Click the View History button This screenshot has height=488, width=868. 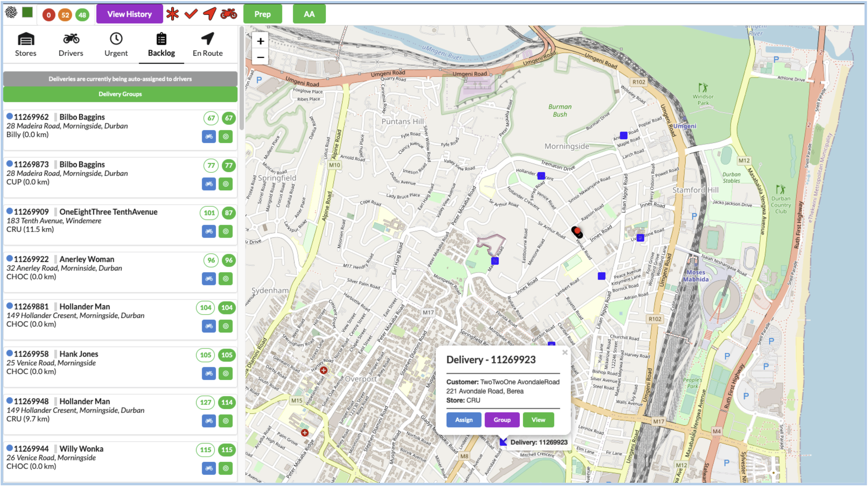[x=129, y=14]
